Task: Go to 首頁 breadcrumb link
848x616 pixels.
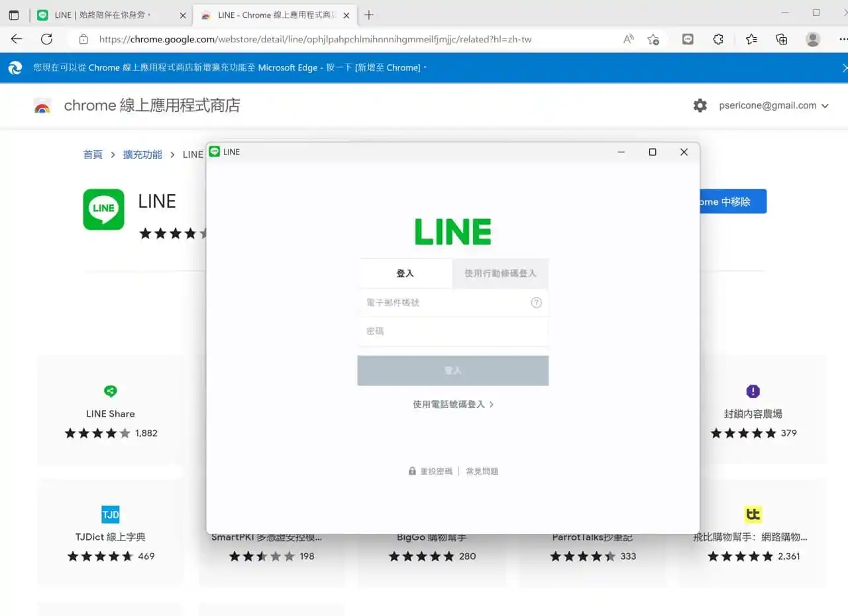Action: [93, 154]
